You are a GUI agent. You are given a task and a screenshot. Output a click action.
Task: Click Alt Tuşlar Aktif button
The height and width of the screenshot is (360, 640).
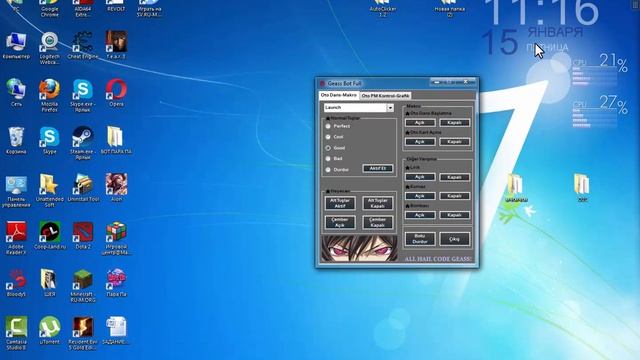pos(340,203)
